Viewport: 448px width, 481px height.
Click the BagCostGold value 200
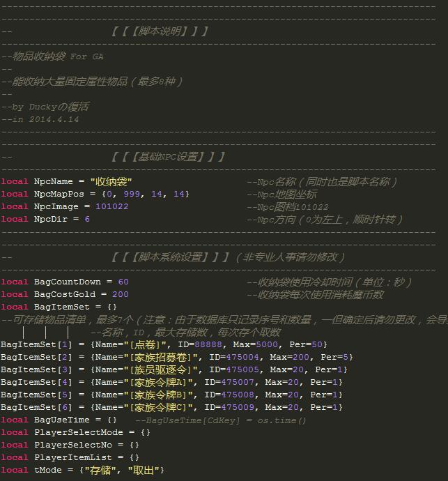click(120, 294)
